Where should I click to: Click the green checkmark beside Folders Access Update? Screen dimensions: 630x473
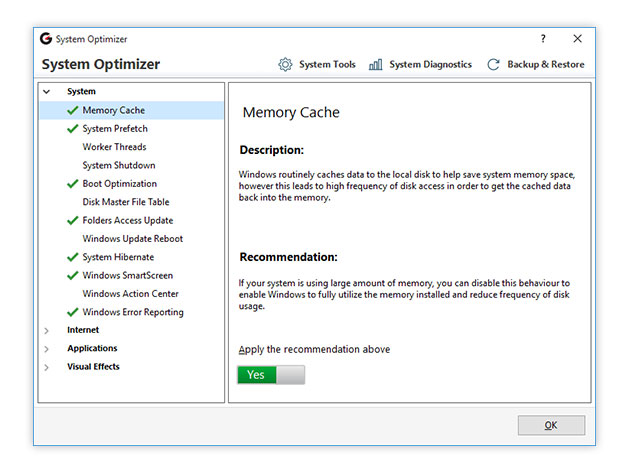point(73,220)
